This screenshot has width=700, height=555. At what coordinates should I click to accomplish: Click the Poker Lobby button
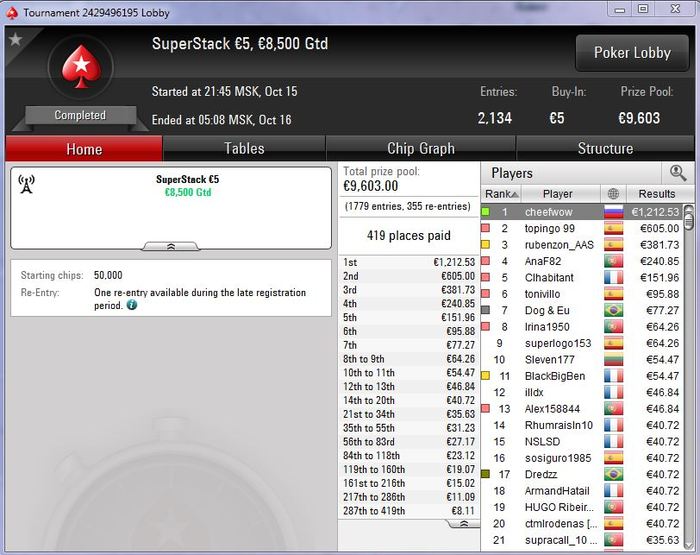(632, 53)
